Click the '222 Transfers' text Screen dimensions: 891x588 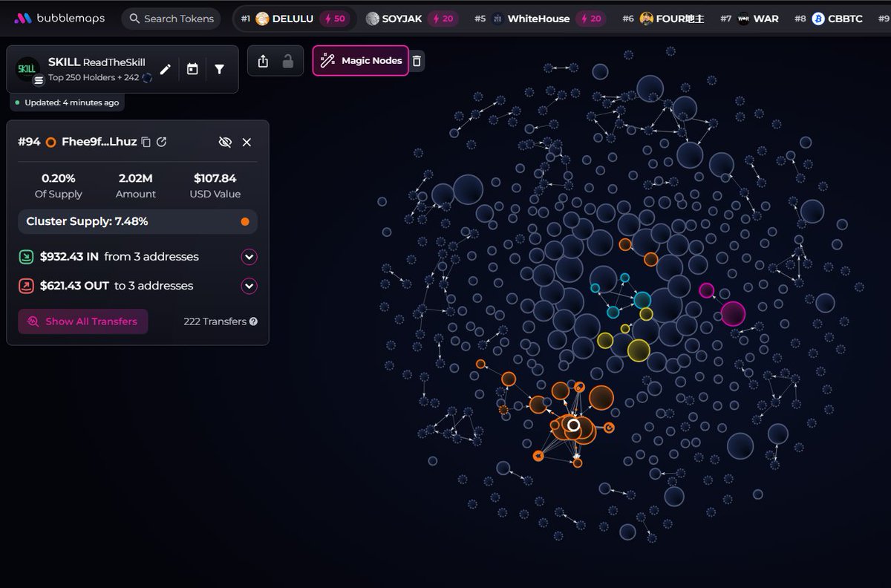coord(215,321)
